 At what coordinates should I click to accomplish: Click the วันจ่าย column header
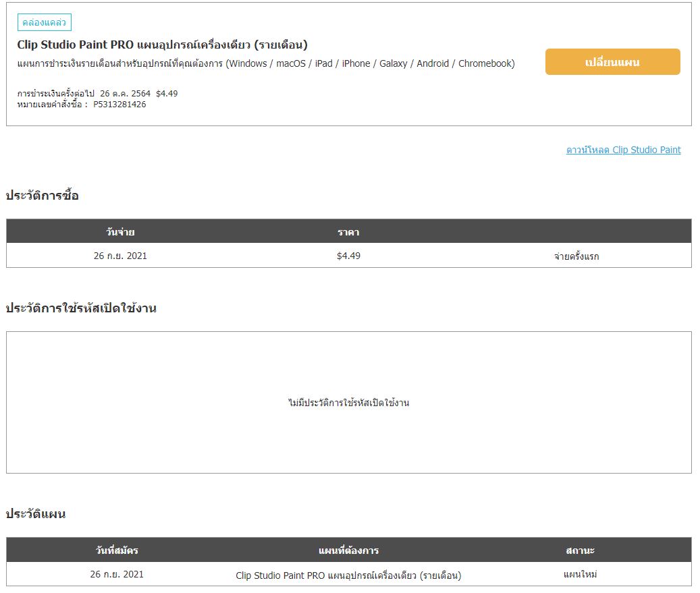pyautogui.click(x=120, y=232)
